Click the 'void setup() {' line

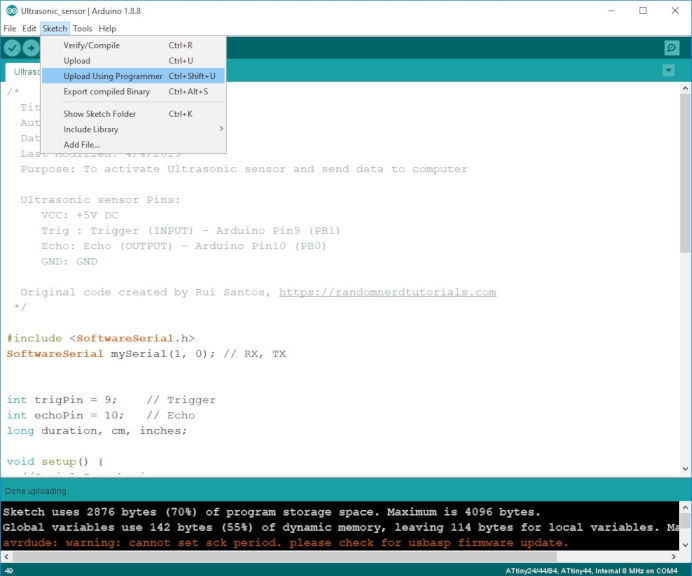pos(55,462)
